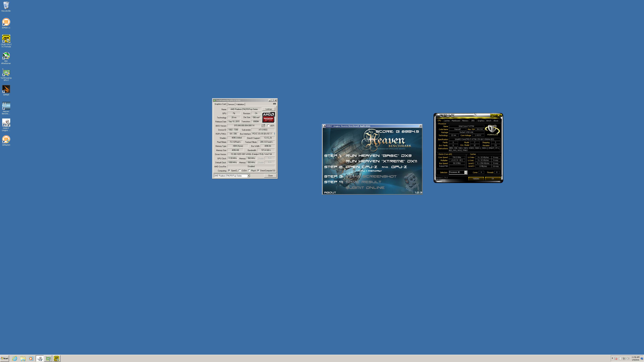Select the TechPowerUp GPU-Z desktop shortcut
This screenshot has width=644, height=362.
[x=6, y=75]
